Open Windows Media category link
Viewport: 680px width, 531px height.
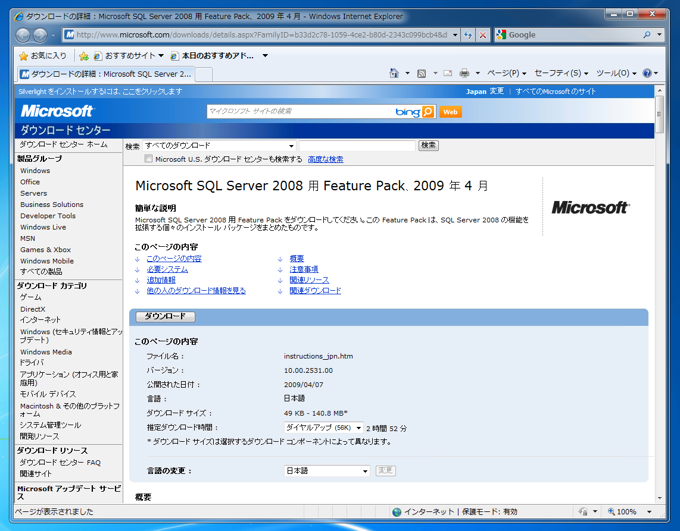click(46, 352)
